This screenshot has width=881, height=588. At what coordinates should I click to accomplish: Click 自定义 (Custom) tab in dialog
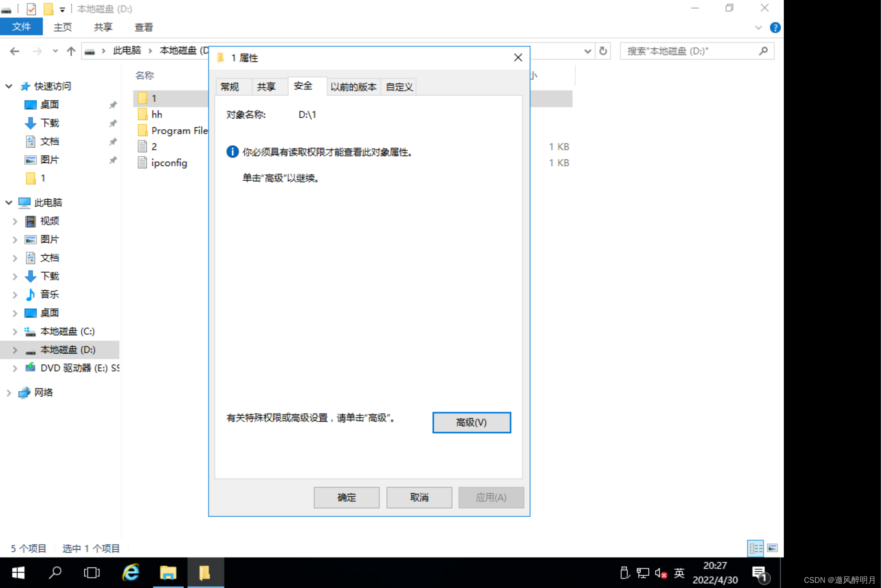[399, 86]
